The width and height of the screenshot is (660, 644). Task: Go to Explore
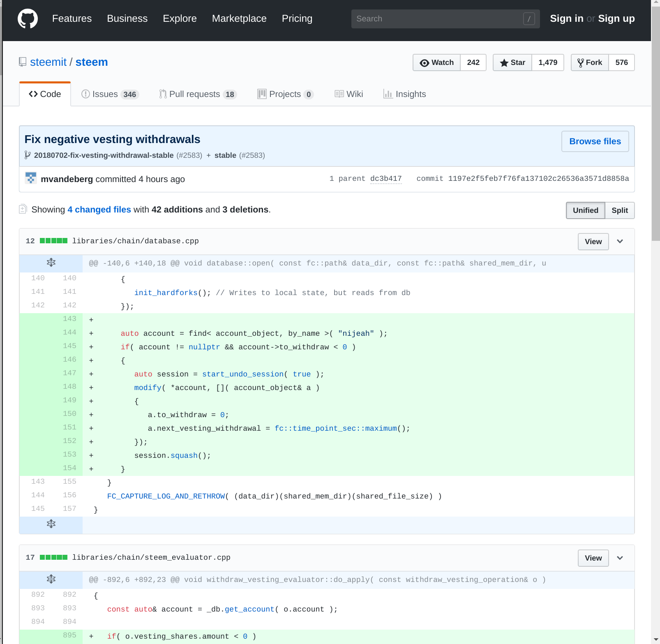[180, 18]
